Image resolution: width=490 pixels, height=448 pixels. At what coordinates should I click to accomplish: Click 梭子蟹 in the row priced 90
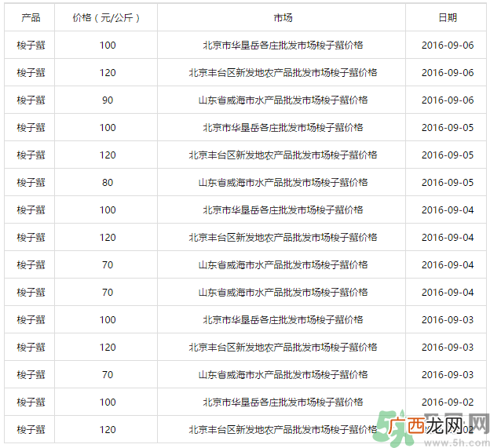pyautogui.click(x=31, y=100)
